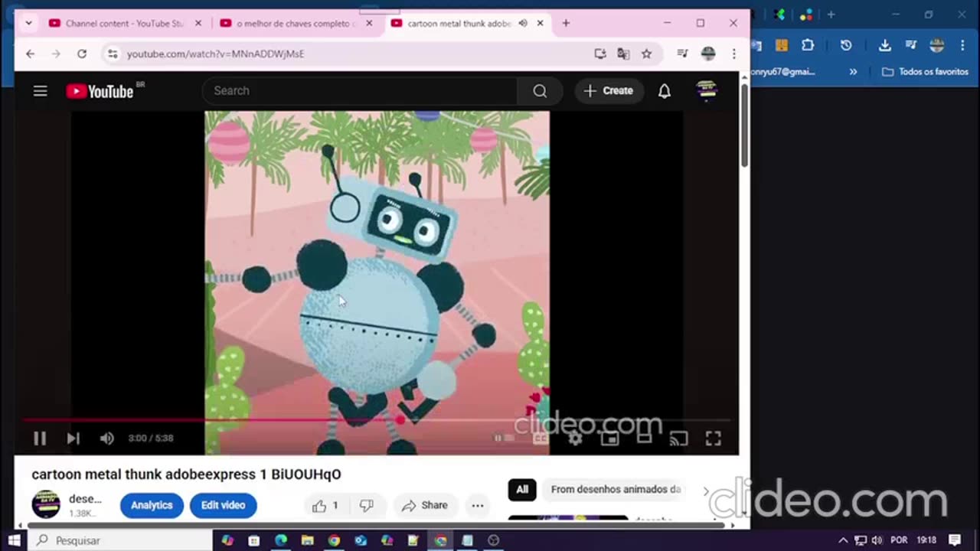980x551 pixels.
Task: Seek using the red video progress bar
Action: coord(375,419)
